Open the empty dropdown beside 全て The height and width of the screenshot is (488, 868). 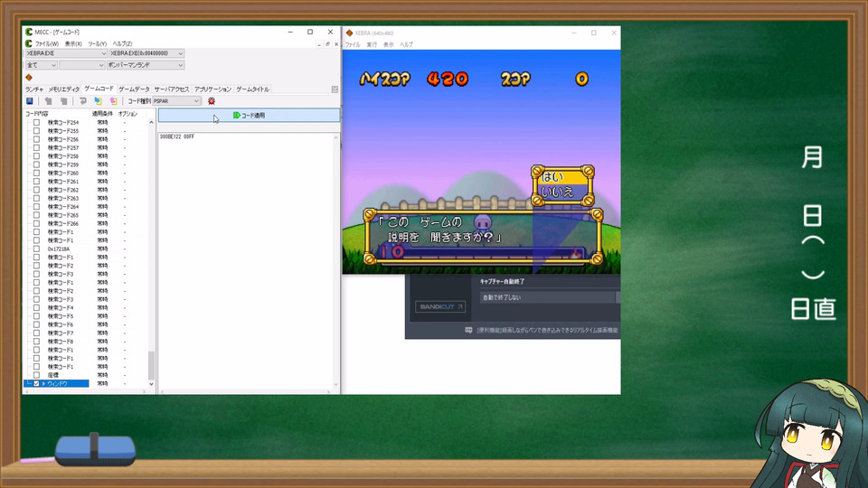(82, 65)
